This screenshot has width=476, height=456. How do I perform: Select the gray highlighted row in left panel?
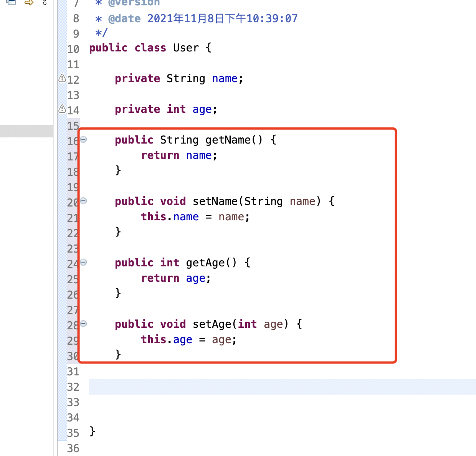pyautogui.click(x=26, y=131)
